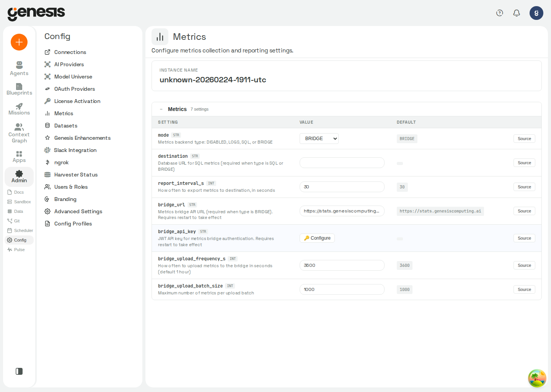Click the report_interval_s value field
Image resolution: width=551 pixels, height=392 pixels.
click(x=342, y=187)
